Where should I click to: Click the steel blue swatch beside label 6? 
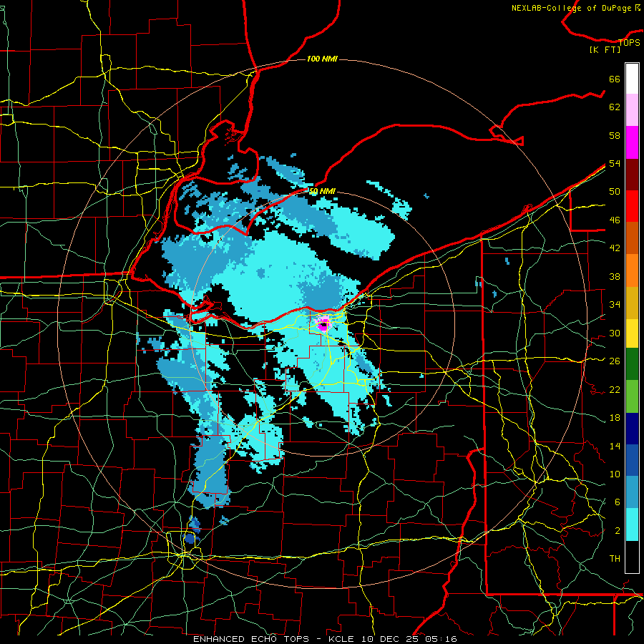pos(632,492)
